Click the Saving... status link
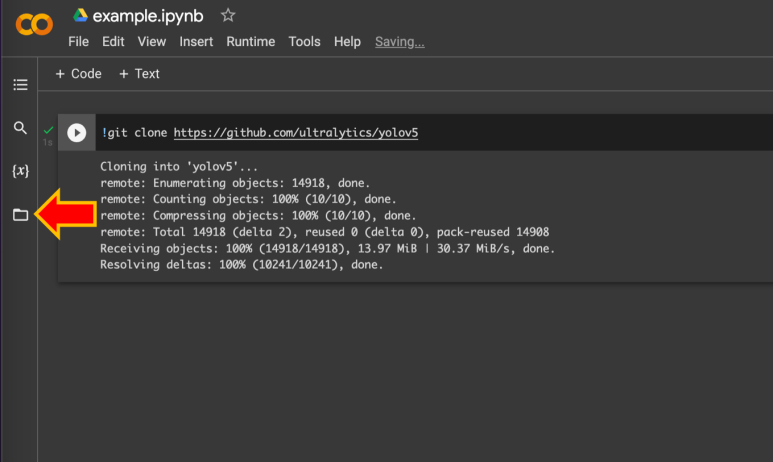773x462 pixels. [x=399, y=42]
